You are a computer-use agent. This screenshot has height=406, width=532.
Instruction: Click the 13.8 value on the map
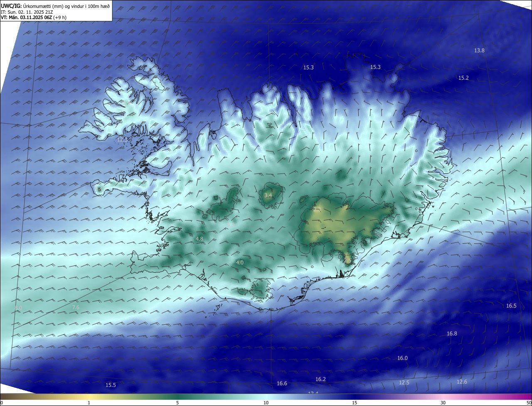click(479, 50)
